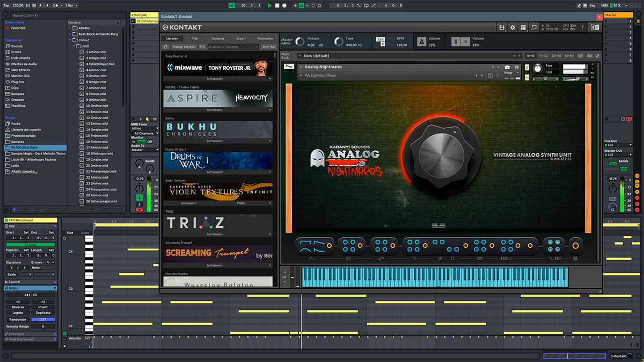Open the All Channels dropdown
Image resolution: width=644 pixels, height=362 pixels.
click(144, 133)
